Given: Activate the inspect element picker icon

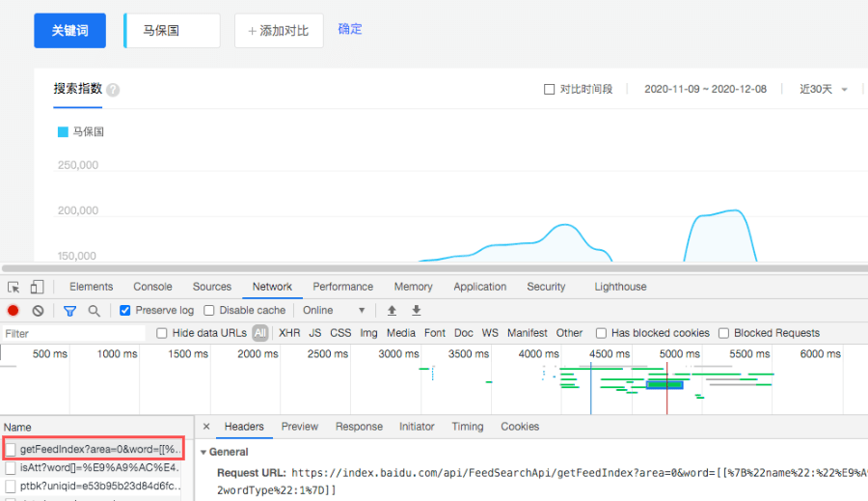Looking at the screenshot, I should 14,287.
